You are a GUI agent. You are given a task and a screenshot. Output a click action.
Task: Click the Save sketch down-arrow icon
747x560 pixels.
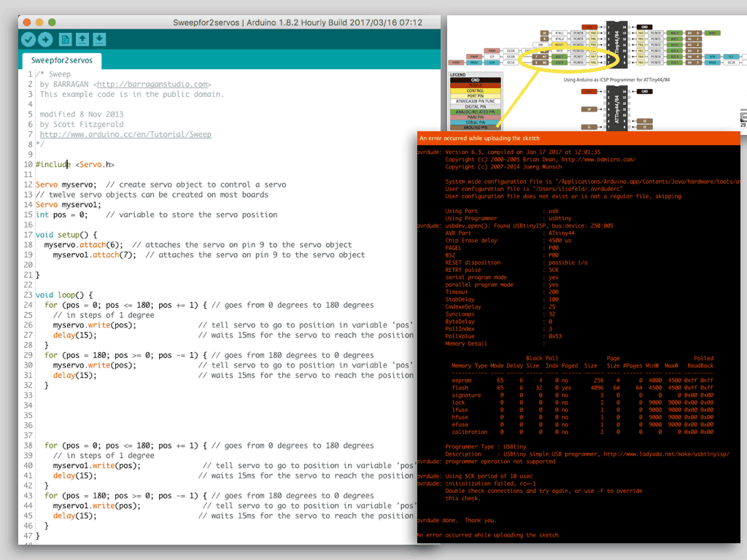pyautogui.click(x=99, y=39)
